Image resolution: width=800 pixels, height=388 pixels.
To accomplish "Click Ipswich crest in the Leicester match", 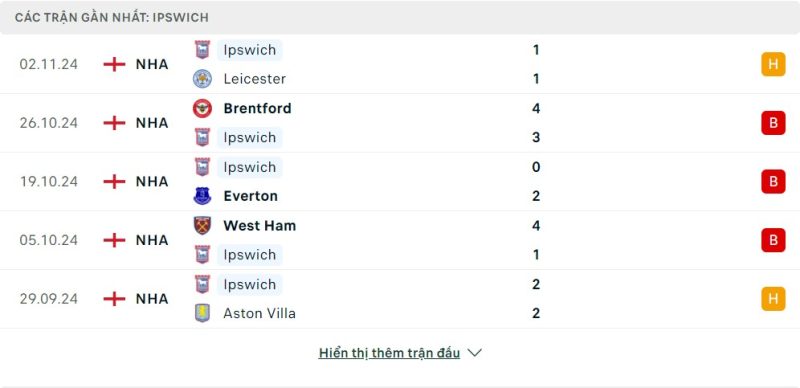I will click(x=203, y=50).
